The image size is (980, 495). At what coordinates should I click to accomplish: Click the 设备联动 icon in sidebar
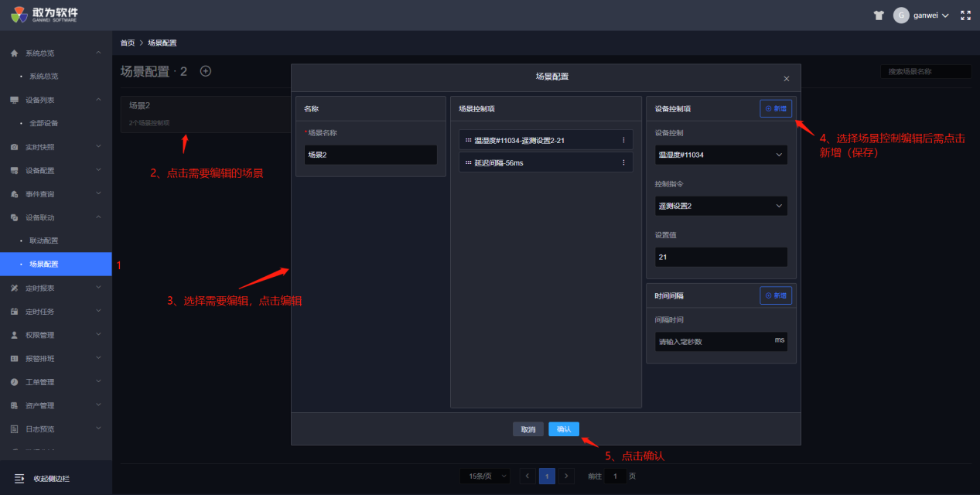pyautogui.click(x=15, y=217)
